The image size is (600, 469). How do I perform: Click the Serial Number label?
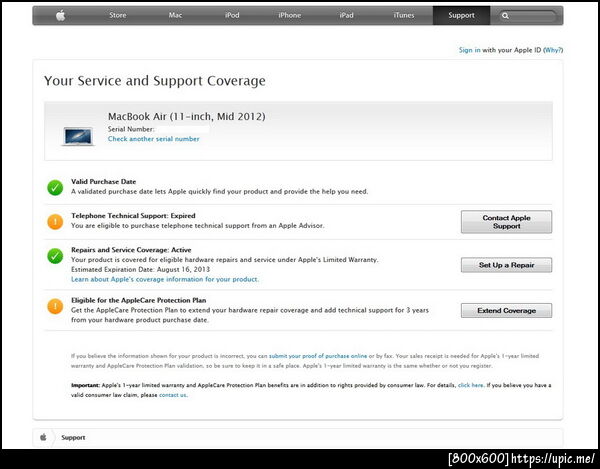(131, 129)
